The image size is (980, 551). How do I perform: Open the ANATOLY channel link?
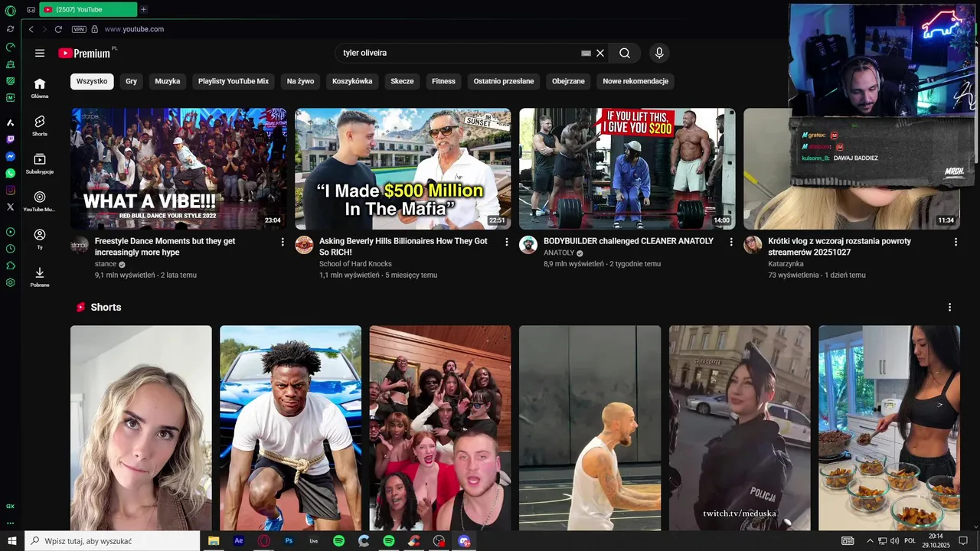point(559,253)
